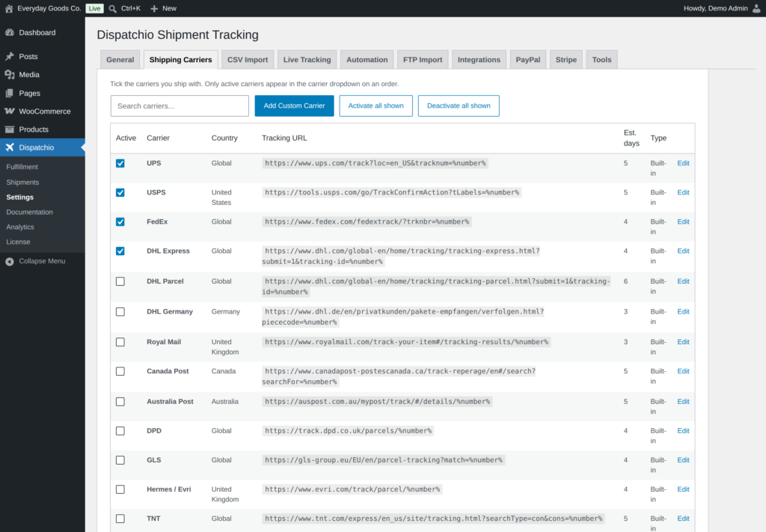Edit the Royal Mail carrier
The height and width of the screenshot is (532, 766).
683,342
